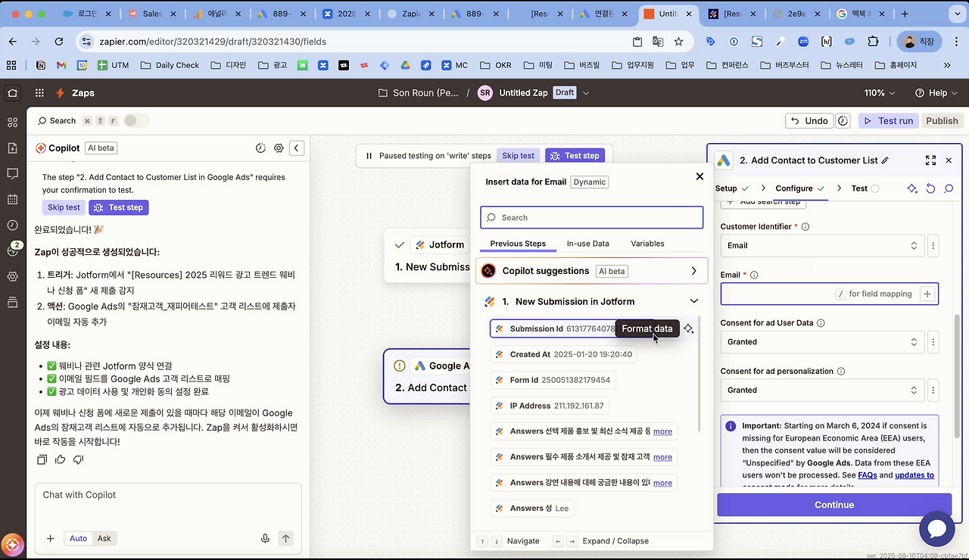Copy the Copilot response

[x=42, y=459]
